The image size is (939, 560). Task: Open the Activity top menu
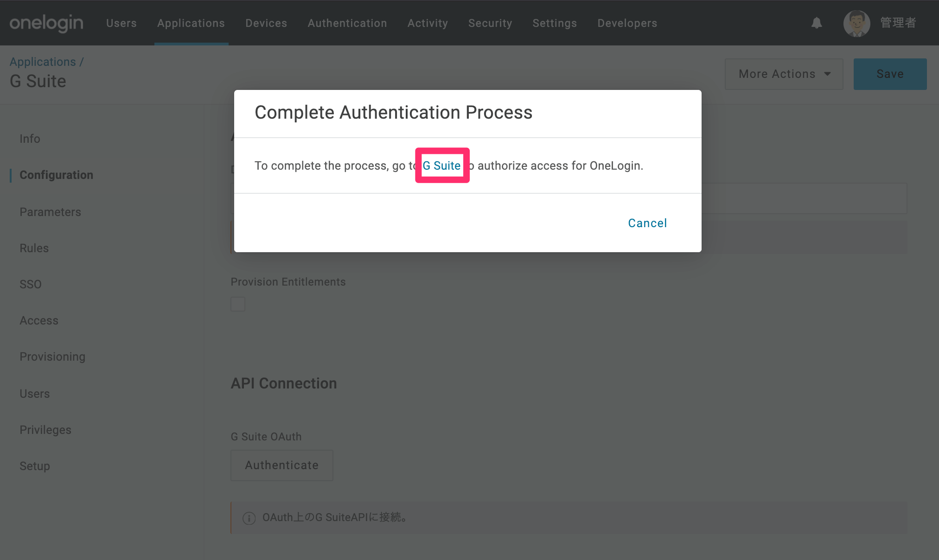point(428,23)
